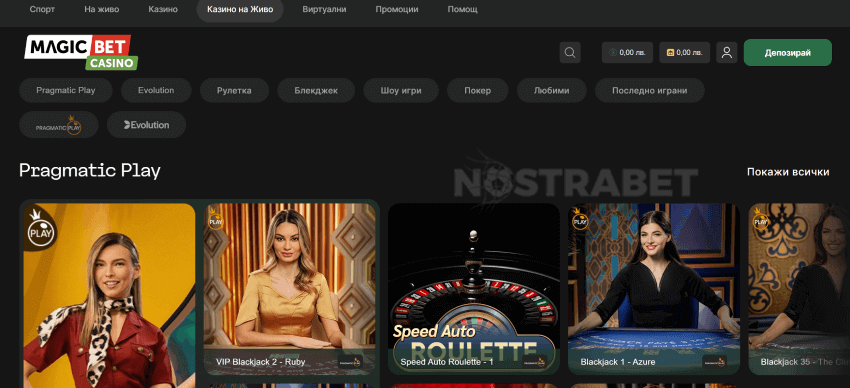Open the На живо section
Viewport: 850px width, 388px height.
point(102,10)
